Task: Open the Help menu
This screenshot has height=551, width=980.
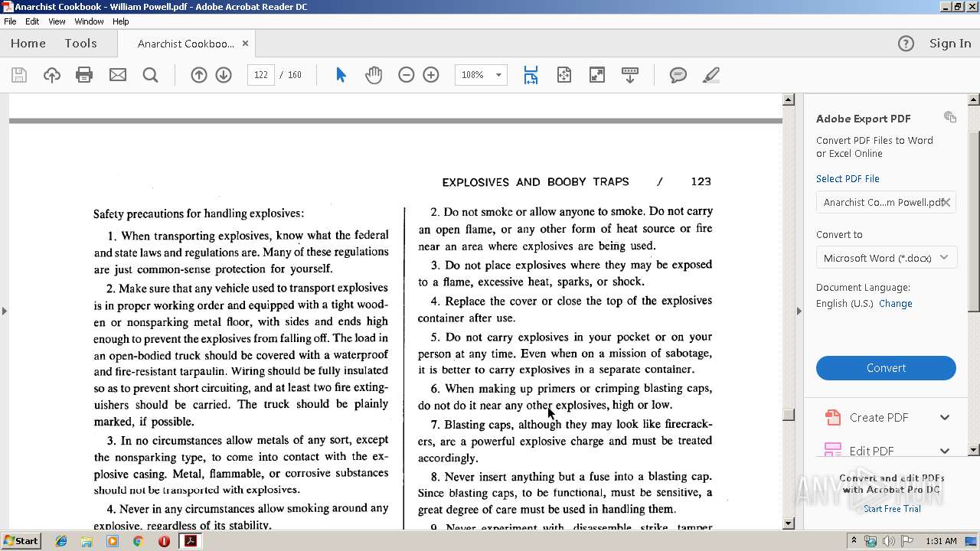Action: click(x=121, y=21)
